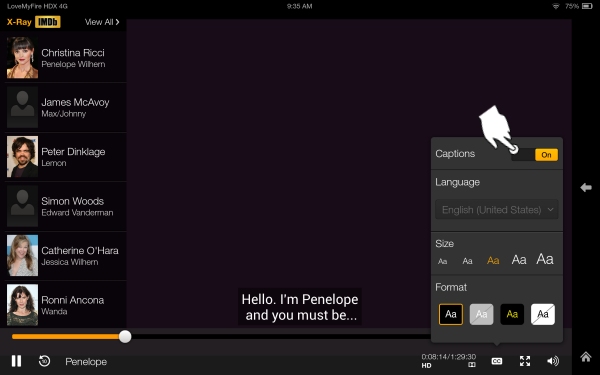600x375 pixels.
Task: Choose the gray caption format swatch
Action: click(x=481, y=314)
